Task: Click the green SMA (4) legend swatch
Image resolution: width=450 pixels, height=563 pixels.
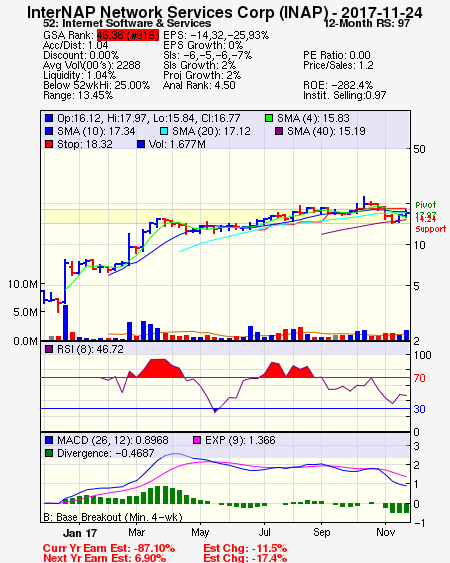Action: coord(269,118)
